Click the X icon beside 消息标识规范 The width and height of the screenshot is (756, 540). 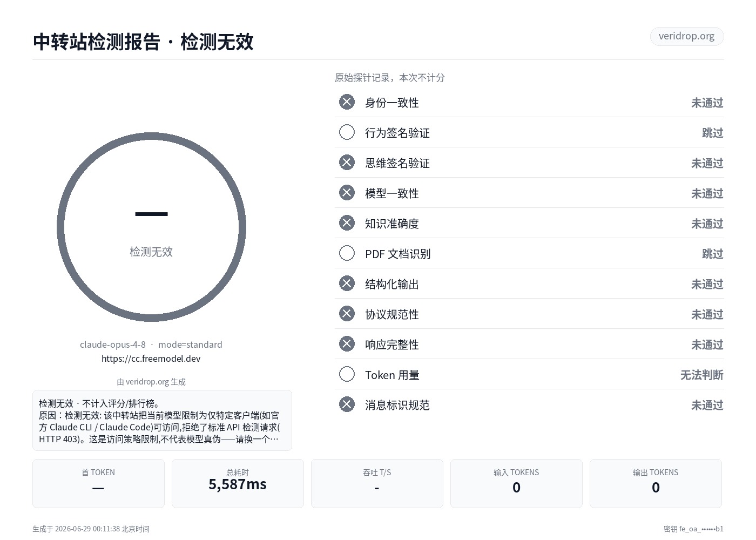click(347, 404)
